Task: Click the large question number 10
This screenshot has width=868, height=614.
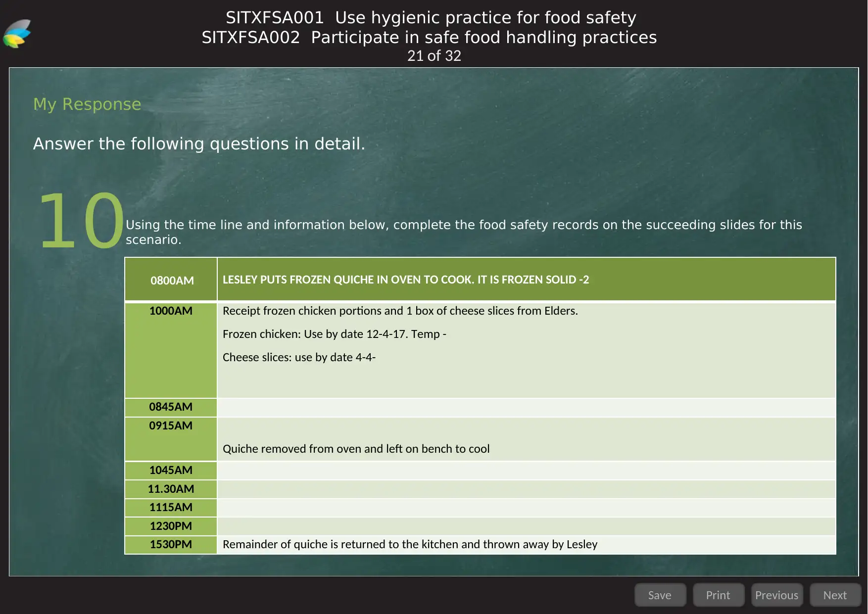Action: pos(81,220)
